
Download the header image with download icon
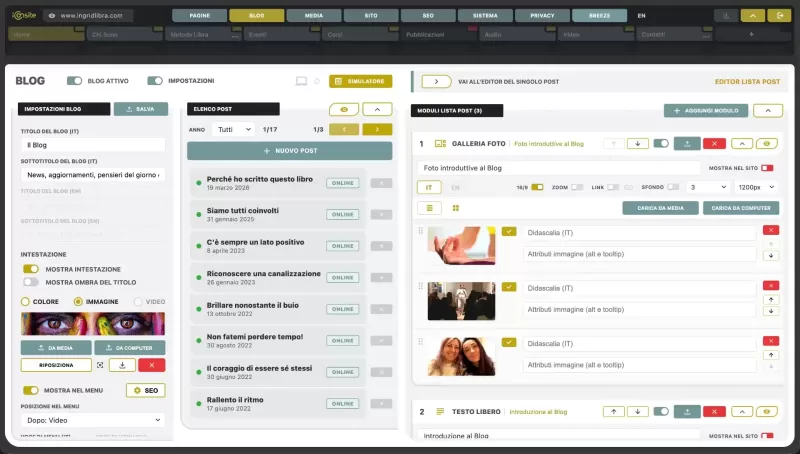[x=122, y=365]
